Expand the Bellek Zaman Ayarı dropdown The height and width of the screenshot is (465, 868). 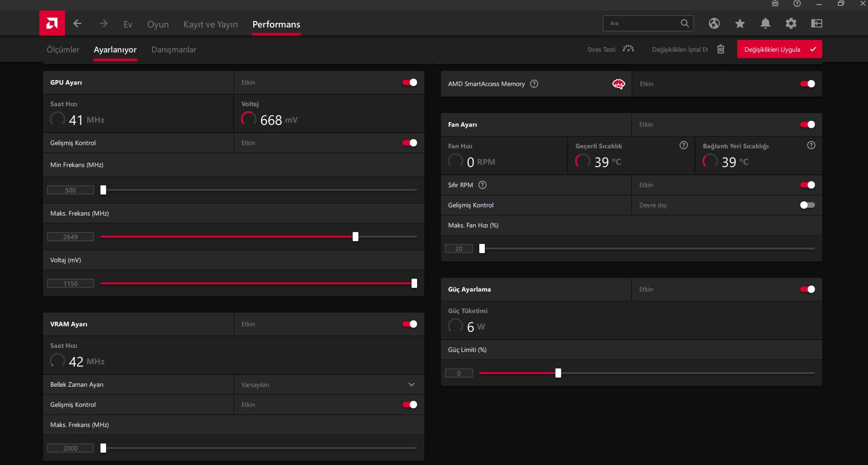coord(411,384)
